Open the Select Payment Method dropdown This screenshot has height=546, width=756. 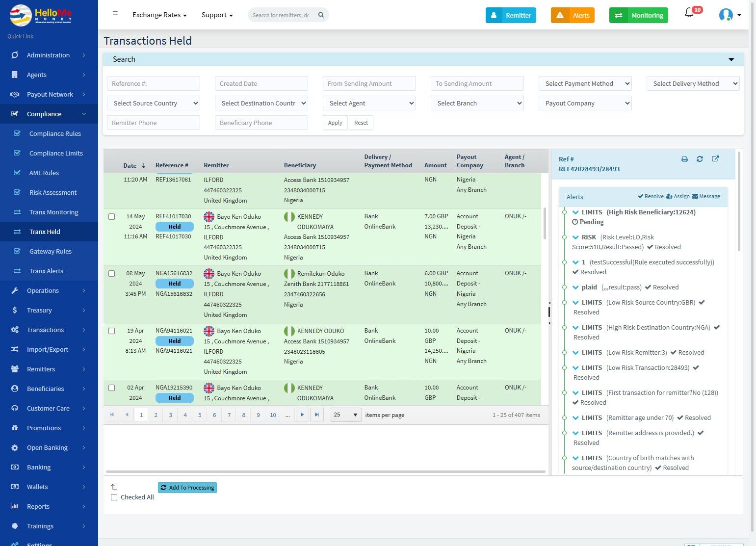[x=585, y=84]
